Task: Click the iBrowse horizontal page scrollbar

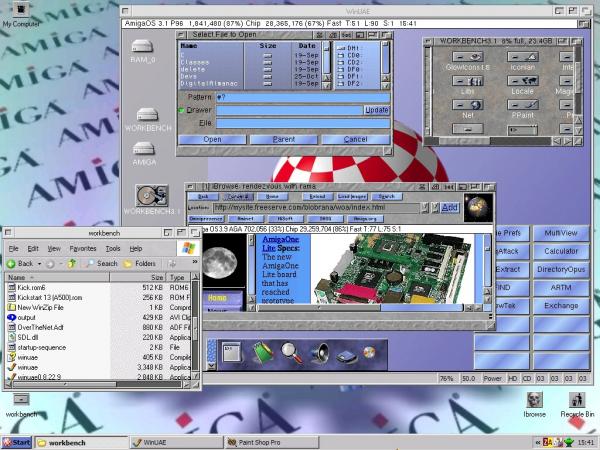Action: (360, 308)
